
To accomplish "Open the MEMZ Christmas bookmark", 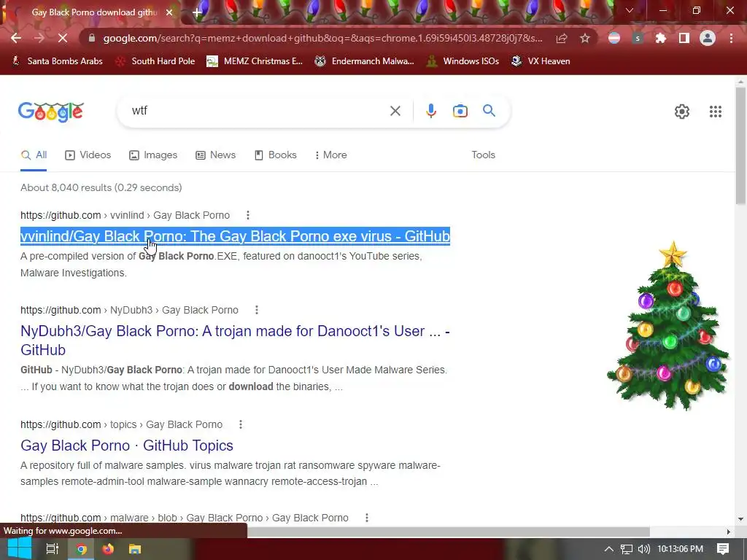I will 255,61.
